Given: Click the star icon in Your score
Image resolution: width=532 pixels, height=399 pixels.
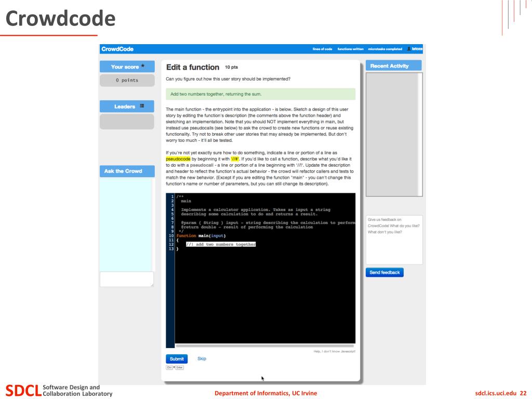Looking at the screenshot, I should tap(142, 66).
